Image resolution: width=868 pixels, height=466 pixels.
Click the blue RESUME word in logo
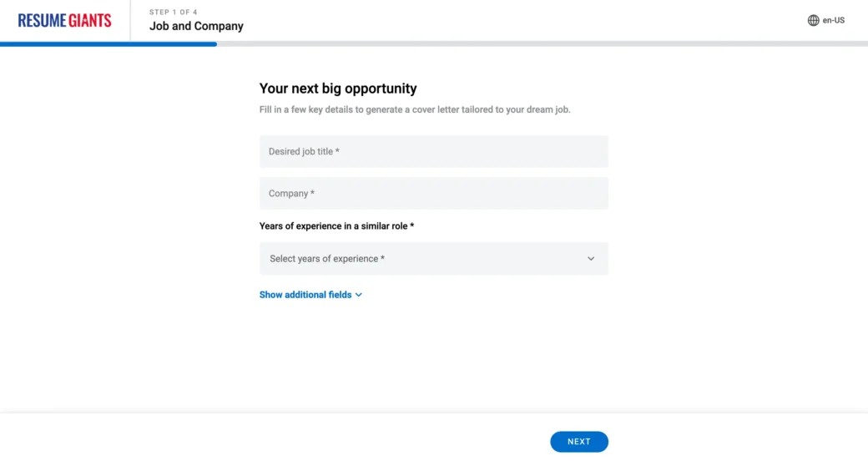point(42,21)
